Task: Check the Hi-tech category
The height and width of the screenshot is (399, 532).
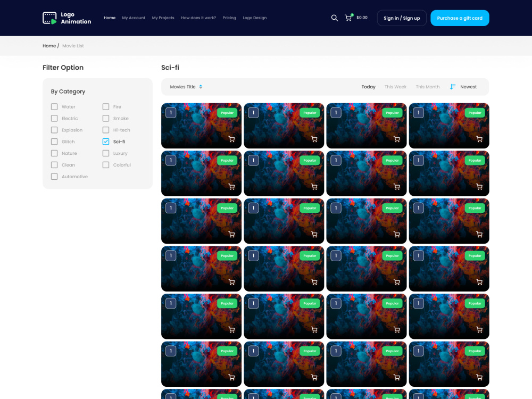Action: [x=106, y=130]
